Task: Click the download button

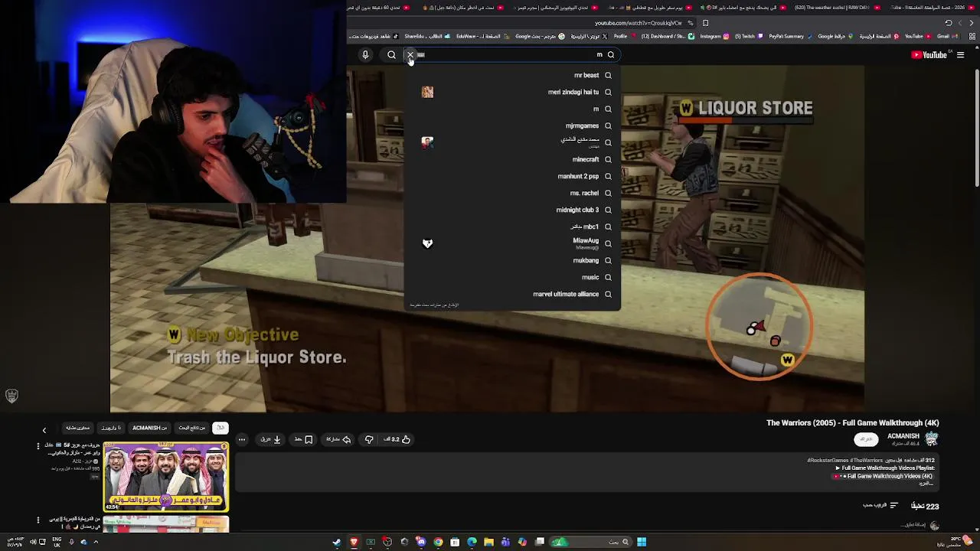Action: point(271,439)
